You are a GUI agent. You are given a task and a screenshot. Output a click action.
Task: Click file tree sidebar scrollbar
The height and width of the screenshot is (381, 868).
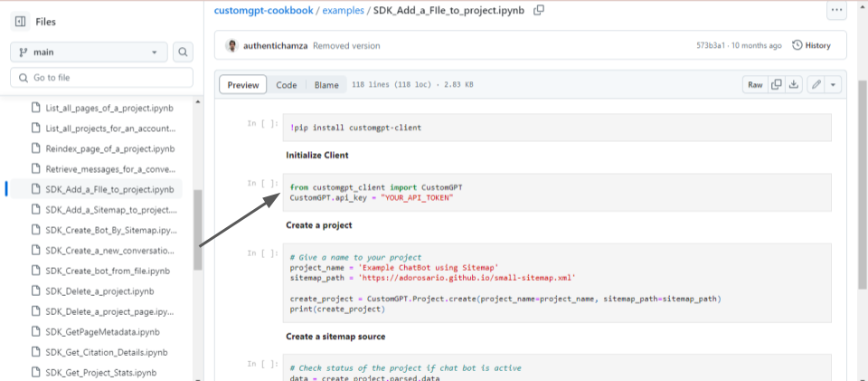tap(198, 230)
